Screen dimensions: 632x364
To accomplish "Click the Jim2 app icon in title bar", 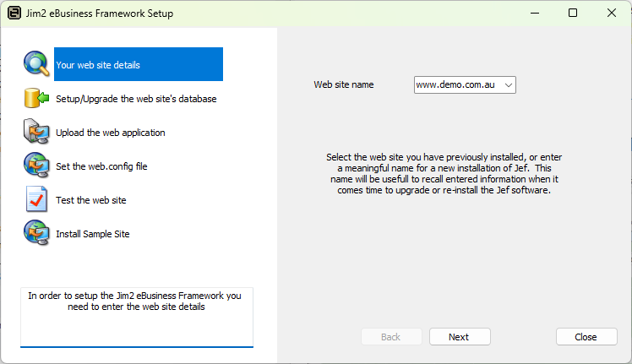I will pyautogui.click(x=14, y=13).
